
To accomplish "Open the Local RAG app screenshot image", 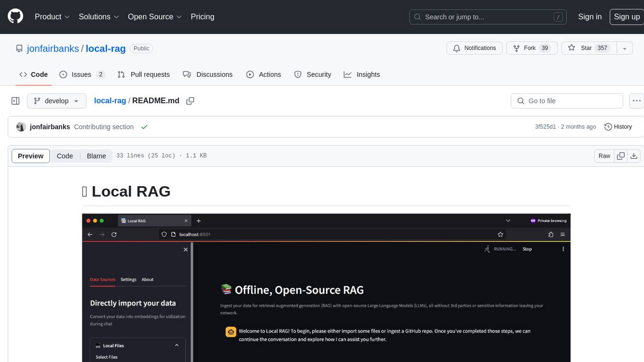I will pos(326,288).
